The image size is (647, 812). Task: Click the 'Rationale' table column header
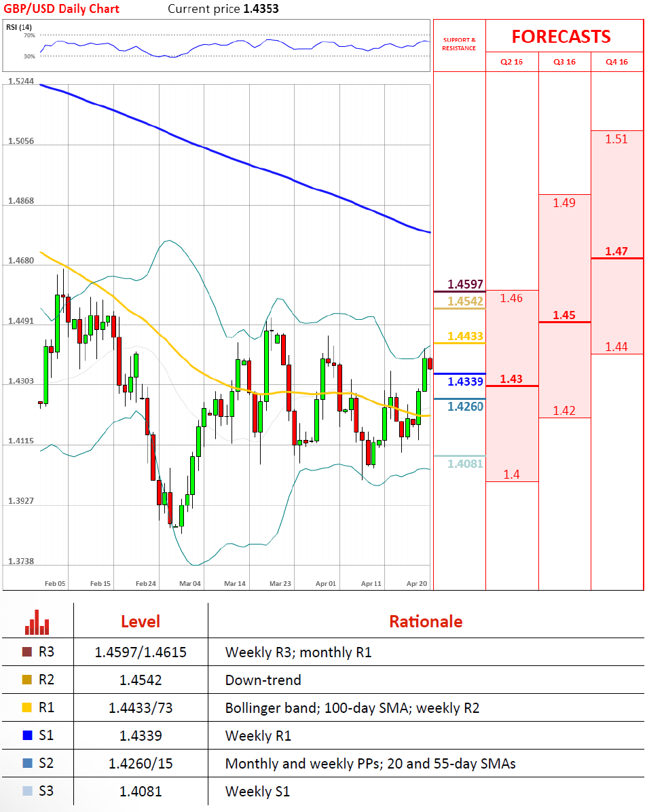coord(426,621)
